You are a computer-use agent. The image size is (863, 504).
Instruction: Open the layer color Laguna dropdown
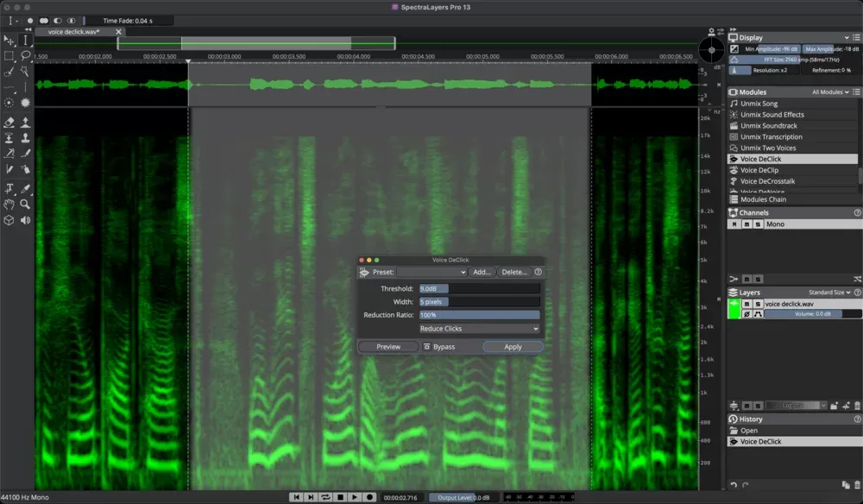click(x=797, y=406)
